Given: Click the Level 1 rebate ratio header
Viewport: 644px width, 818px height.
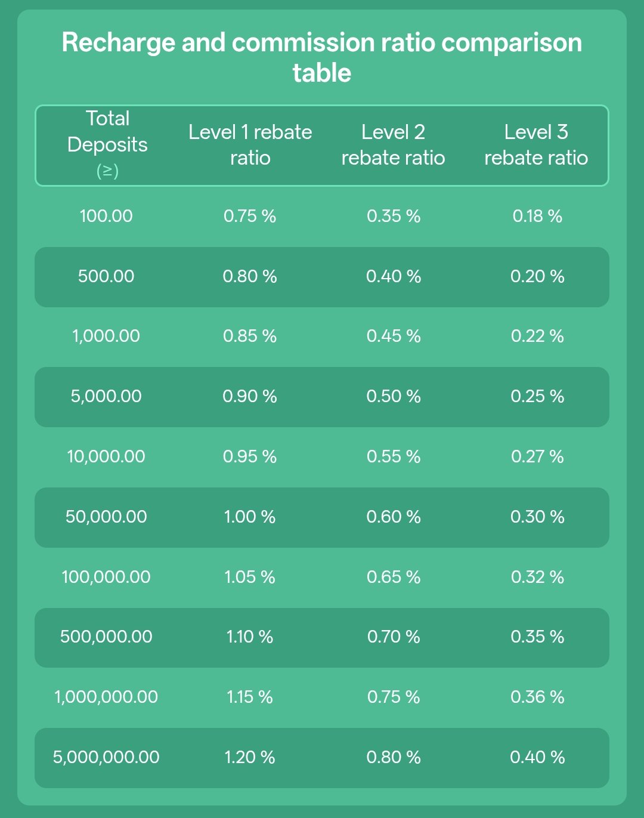Looking at the screenshot, I should click(x=250, y=145).
